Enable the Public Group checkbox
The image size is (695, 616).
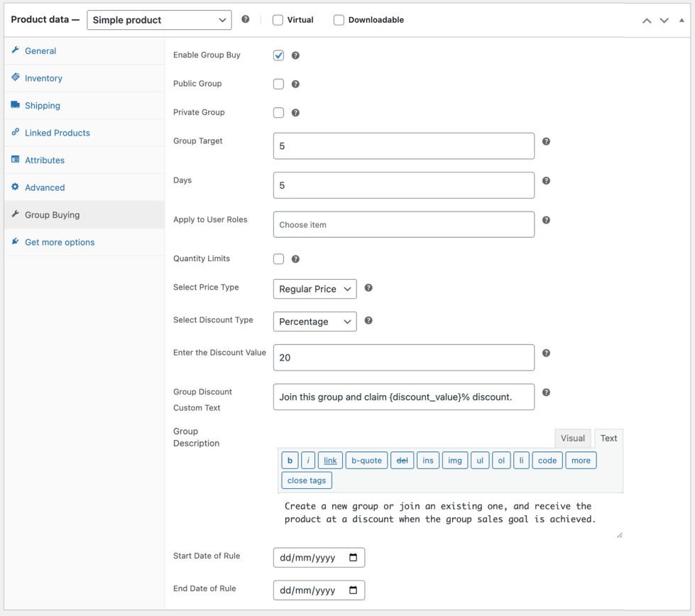point(278,84)
